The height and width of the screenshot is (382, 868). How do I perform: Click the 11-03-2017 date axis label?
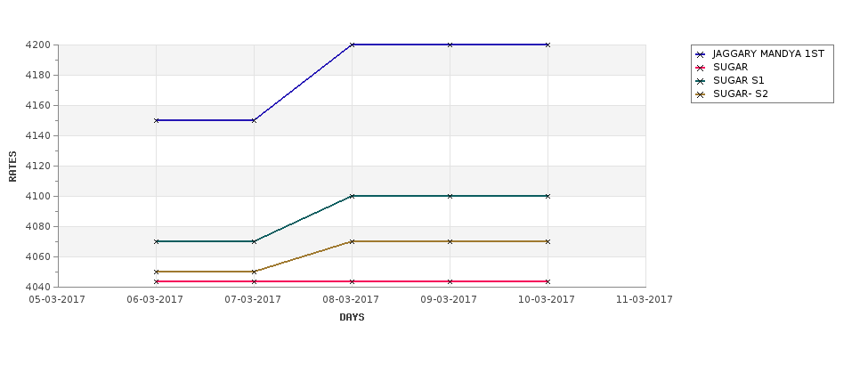[x=645, y=299]
